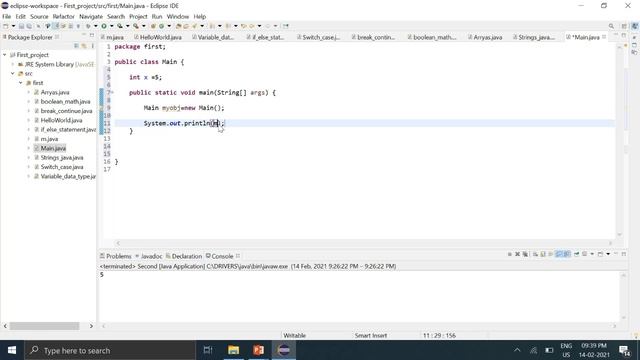The width and height of the screenshot is (640, 360).
Task: Click the Save toolbar icon
Action: click(21, 26)
